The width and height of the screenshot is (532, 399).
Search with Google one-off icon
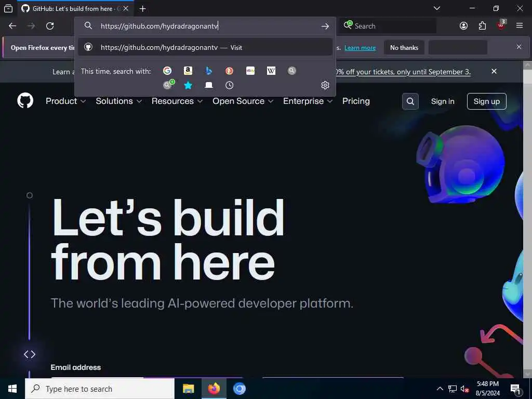coord(167,71)
